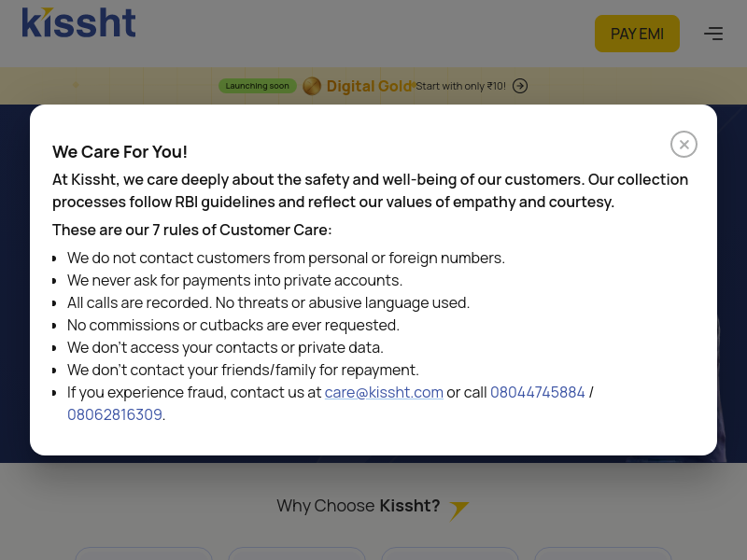Click the Launching soon badge
This screenshot has height=560, width=747.
point(257,86)
